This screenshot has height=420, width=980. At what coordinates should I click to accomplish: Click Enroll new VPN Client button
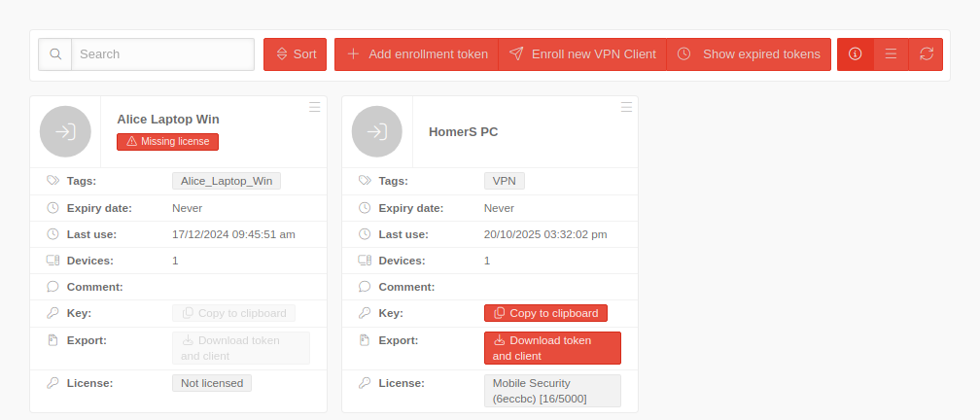coord(582,54)
